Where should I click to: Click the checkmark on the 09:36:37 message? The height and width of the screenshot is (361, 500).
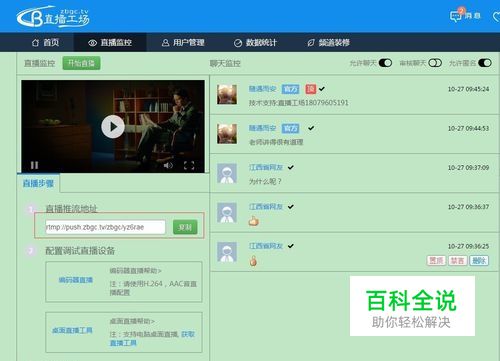(x=291, y=207)
